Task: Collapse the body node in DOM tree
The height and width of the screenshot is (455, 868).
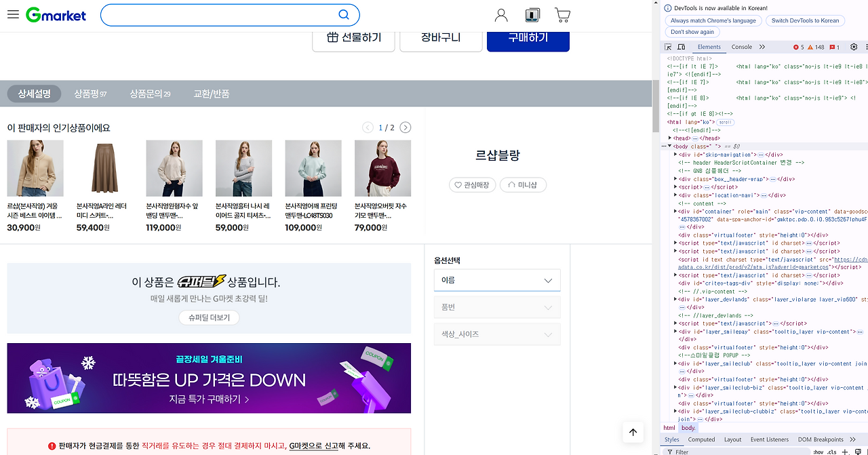Action: pos(670,146)
